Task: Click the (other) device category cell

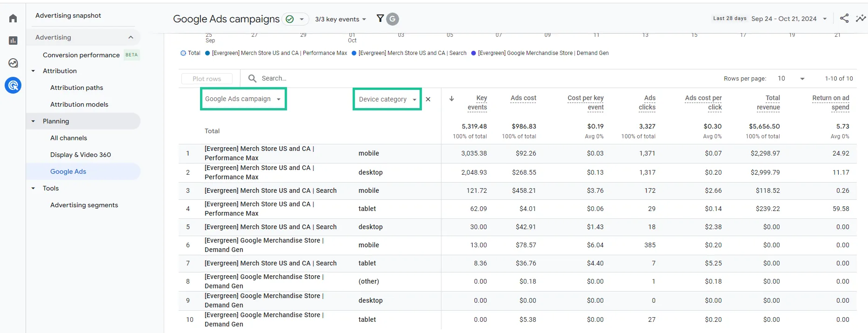Action: pyautogui.click(x=368, y=281)
